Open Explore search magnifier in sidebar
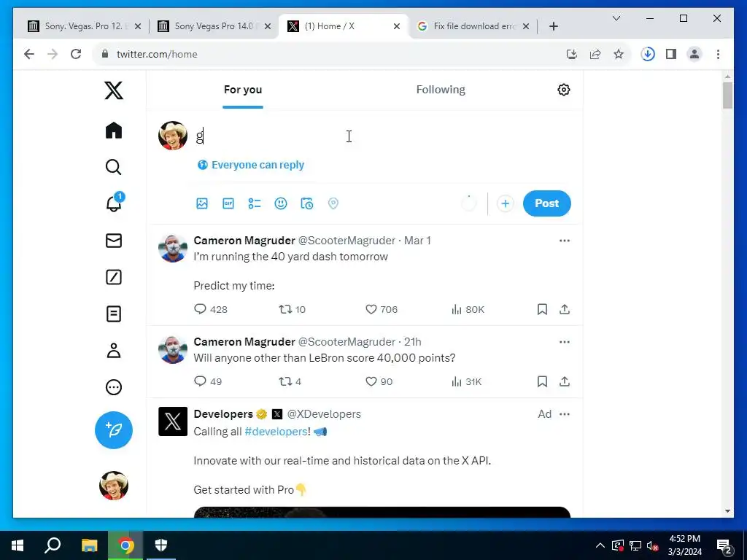 click(113, 167)
